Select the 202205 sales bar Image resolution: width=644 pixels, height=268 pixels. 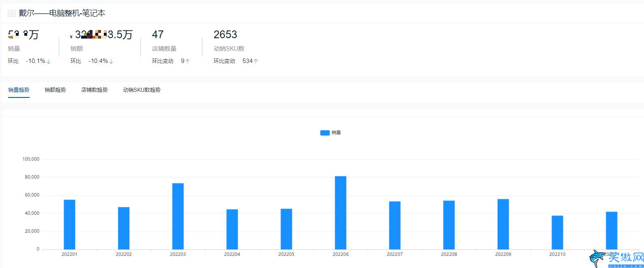point(286,229)
